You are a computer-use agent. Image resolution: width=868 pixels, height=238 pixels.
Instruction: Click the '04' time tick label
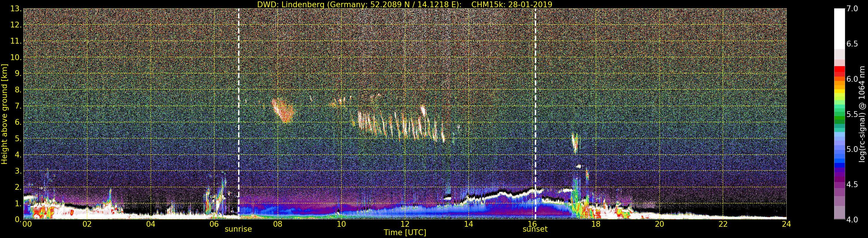click(x=151, y=224)
